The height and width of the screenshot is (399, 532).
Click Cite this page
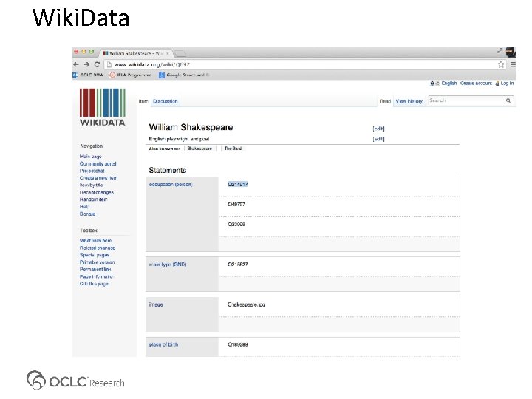[x=94, y=284]
